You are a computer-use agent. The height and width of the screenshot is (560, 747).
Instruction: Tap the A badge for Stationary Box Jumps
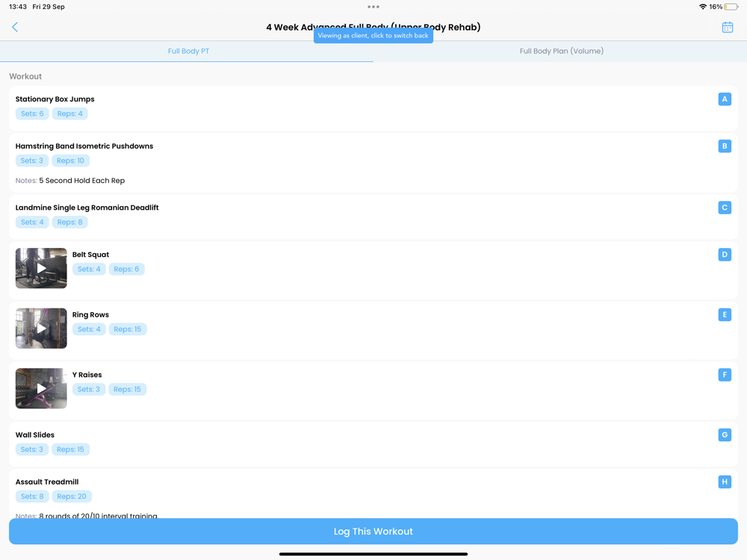tap(724, 99)
